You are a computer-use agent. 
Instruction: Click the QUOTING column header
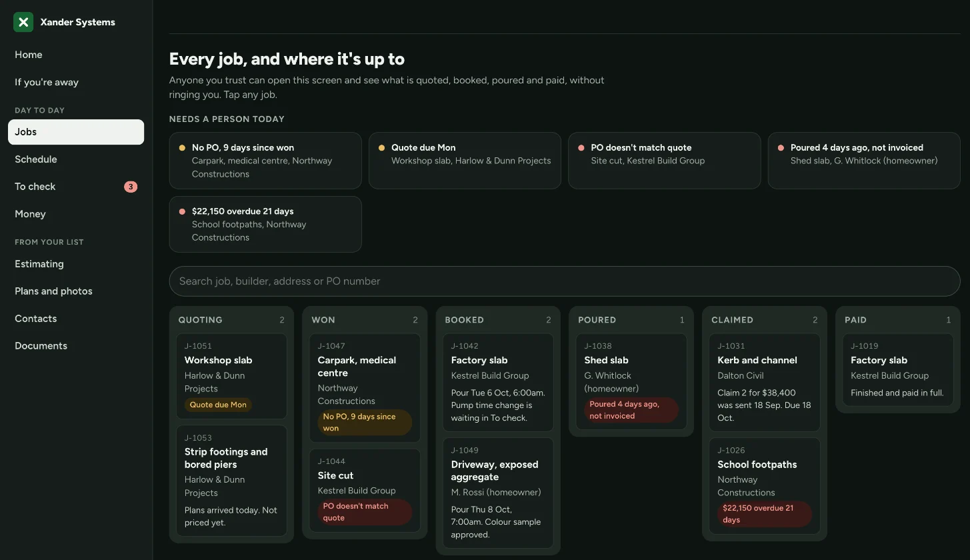[x=200, y=320]
